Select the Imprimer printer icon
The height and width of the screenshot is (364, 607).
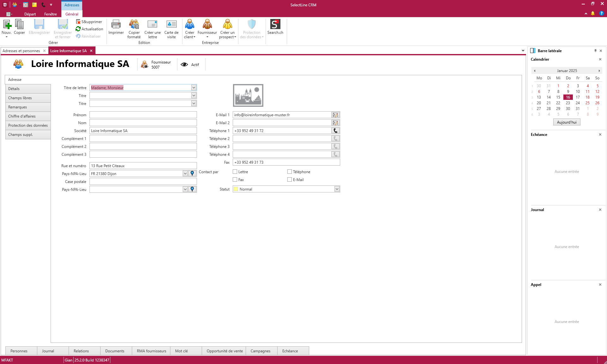[116, 28]
